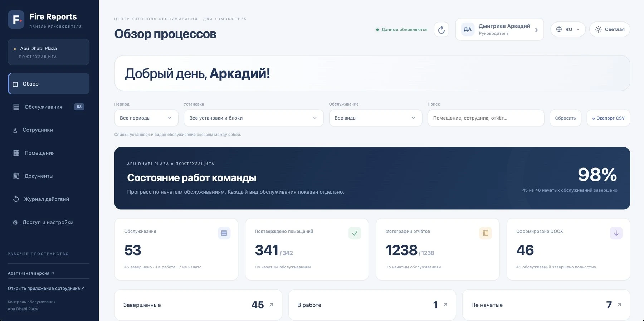Click the 53 badge next to Обслуживания
Image resolution: width=644 pixels, height=321 pixels.
[x=79, y=107]
